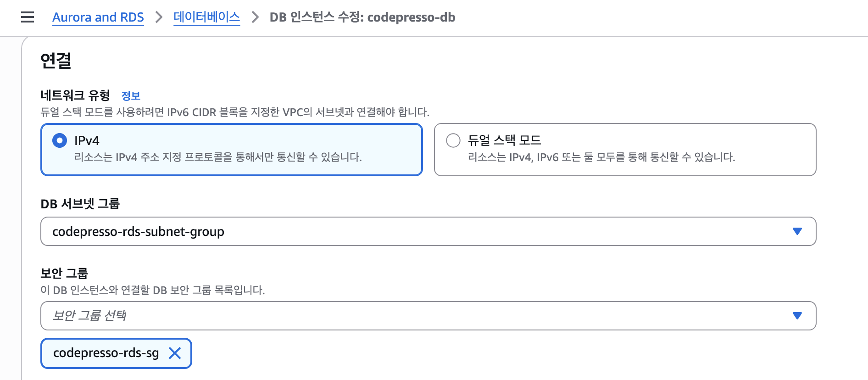Screen dimensions: 868x380
Task: Click the 보안 그룹 field label
Action: (64, 273)
